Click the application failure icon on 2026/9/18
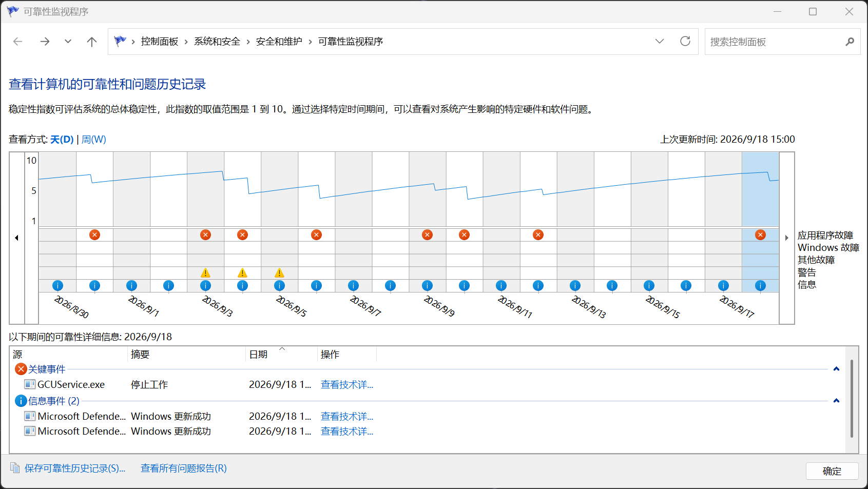This screenshot has height=489, width=868. coord(760,234)
